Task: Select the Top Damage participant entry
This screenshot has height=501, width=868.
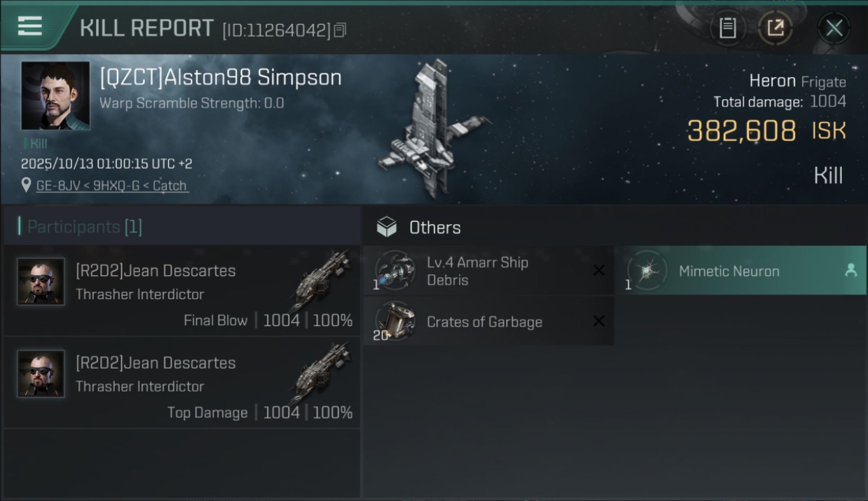Action: tap(182, 383)
